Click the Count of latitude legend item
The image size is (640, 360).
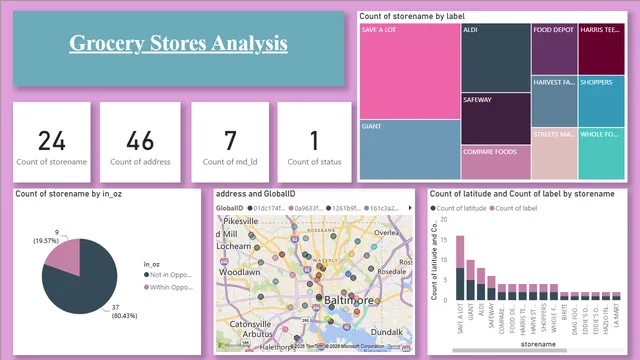(x=458, y=208)
